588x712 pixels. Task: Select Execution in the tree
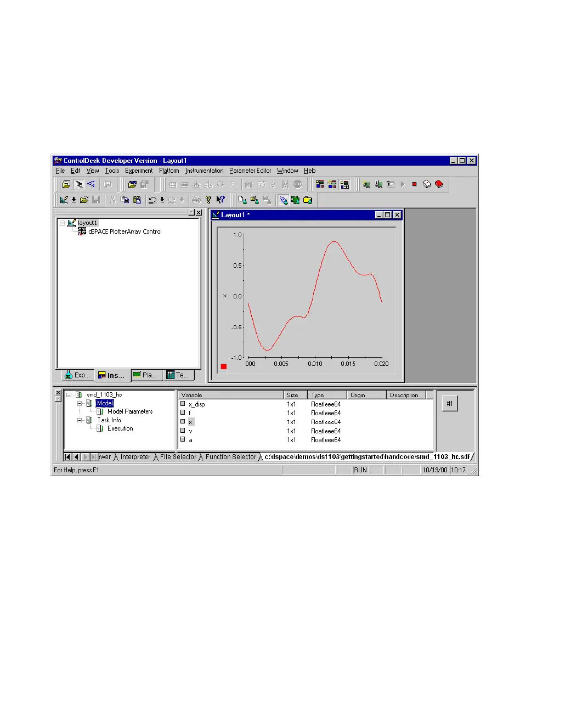120,428
